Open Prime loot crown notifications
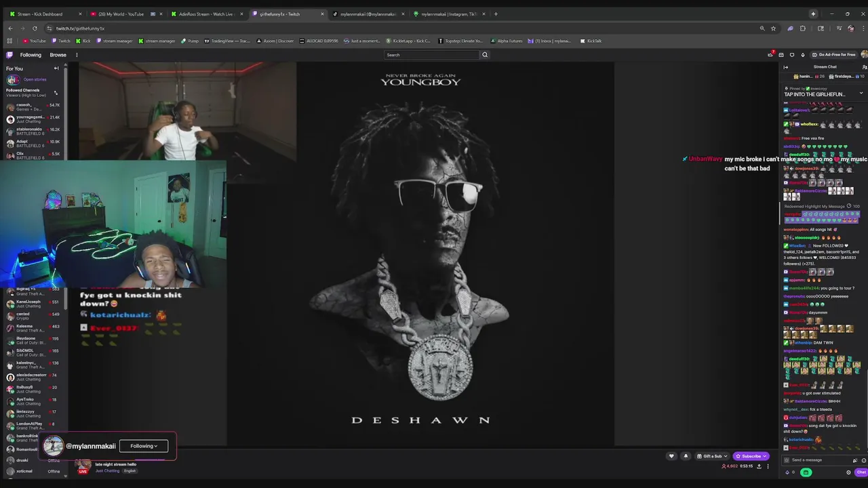 coord(770,55)
